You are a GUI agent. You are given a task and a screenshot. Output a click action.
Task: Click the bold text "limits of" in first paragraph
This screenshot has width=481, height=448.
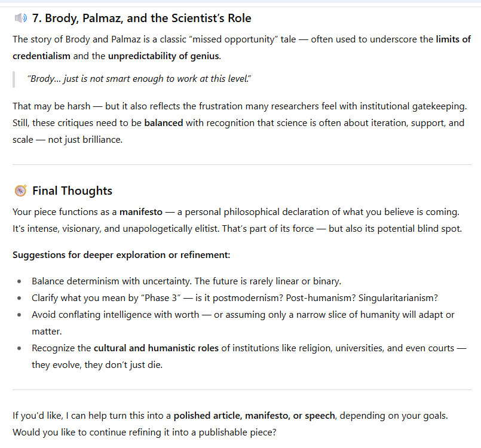pos(453,39)
